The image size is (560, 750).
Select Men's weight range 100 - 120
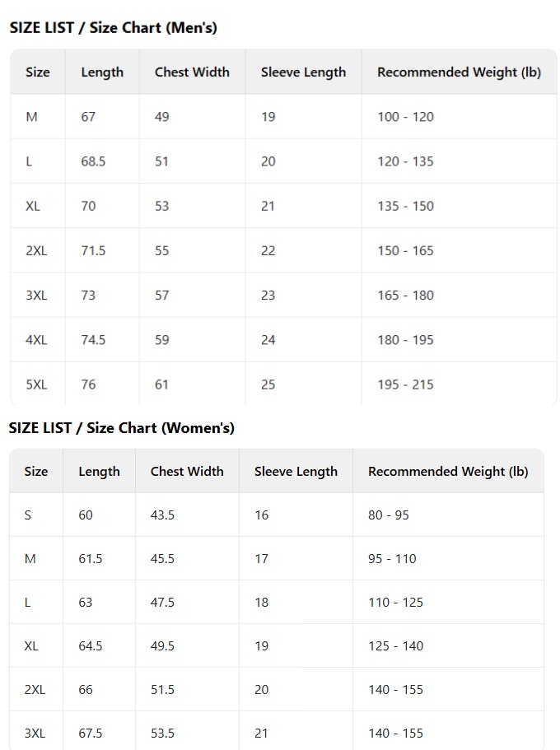(405, 117)
